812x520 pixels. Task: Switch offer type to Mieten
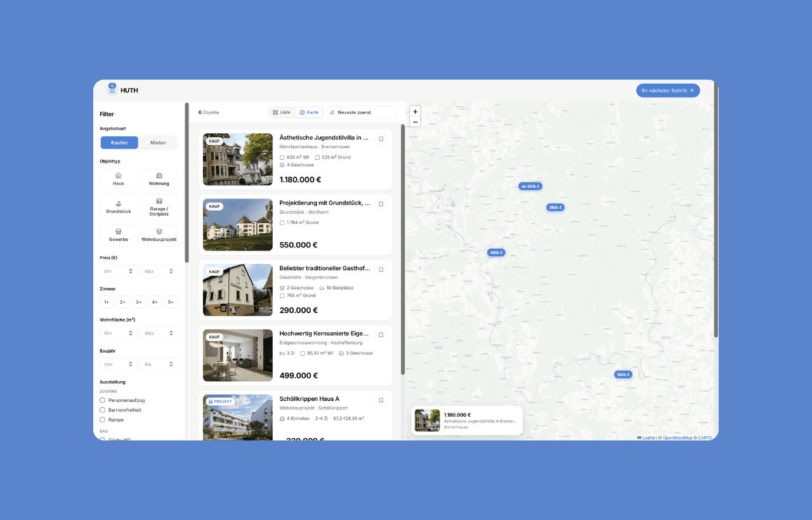158,143
